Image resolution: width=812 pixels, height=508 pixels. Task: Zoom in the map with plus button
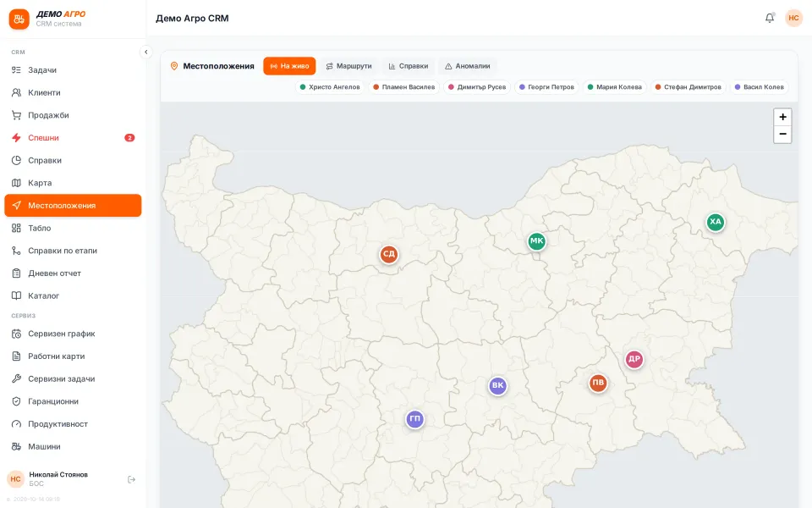click(782, 117)
